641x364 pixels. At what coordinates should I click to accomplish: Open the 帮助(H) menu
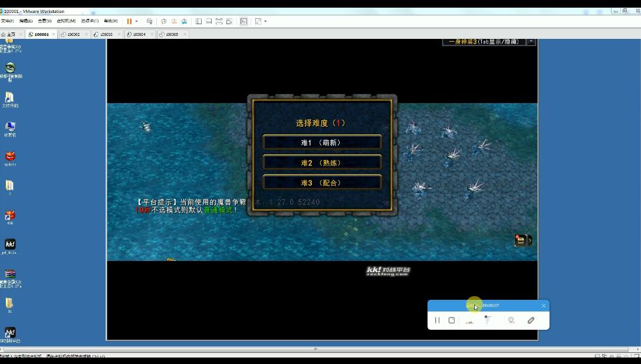tap(111, 21)
